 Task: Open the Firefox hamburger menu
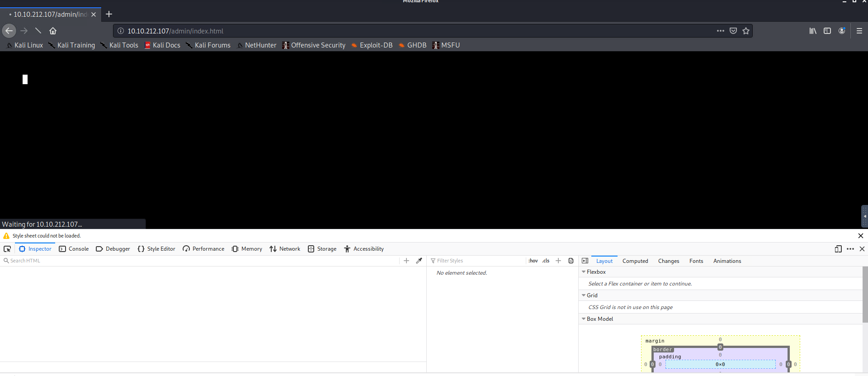(x=859, y=31)
